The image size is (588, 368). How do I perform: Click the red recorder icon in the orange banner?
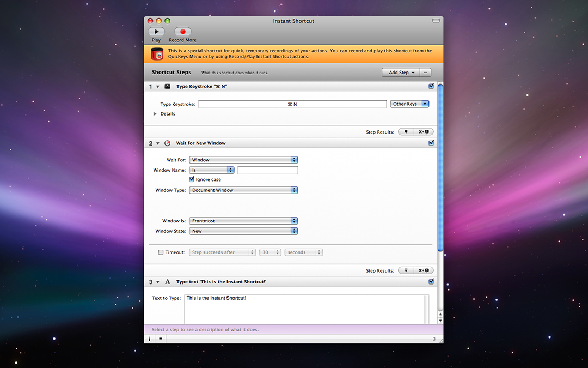[x=157, y=54]
